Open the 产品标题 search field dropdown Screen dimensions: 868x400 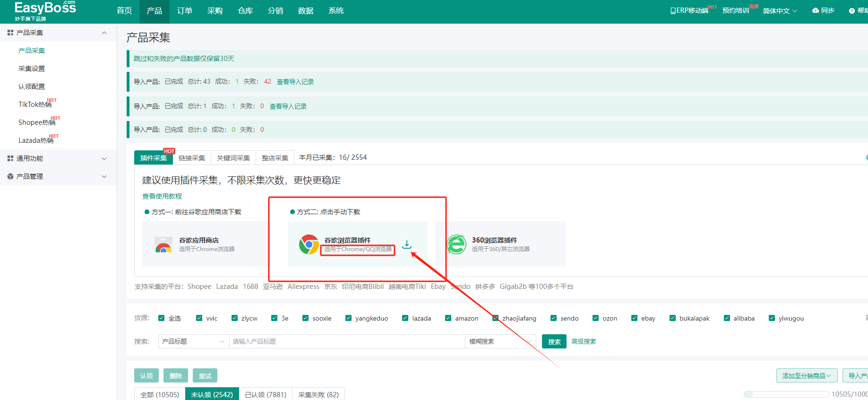pos(193,341)
